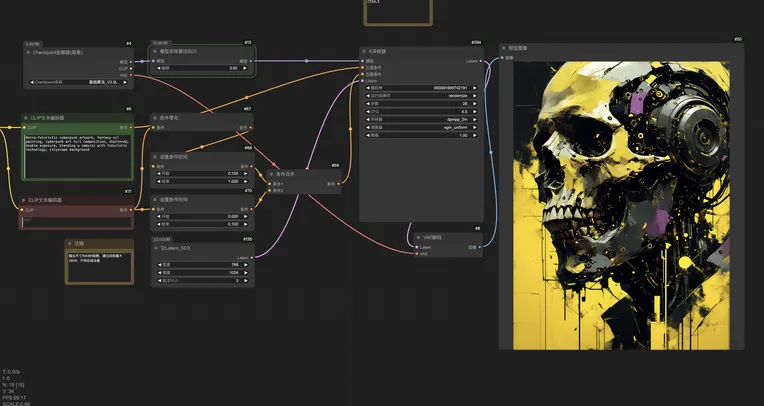Click the Latent output port on K采样器
The image size is (764, 406).
point(482,61)
